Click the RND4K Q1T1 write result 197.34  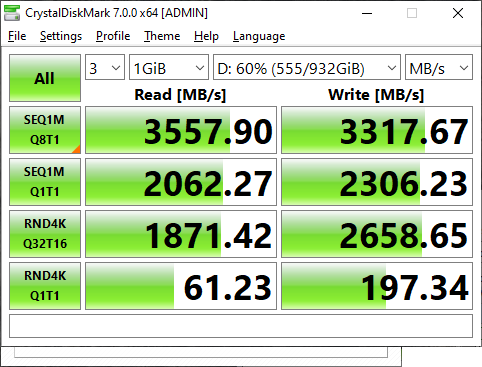click(x=377, y=286)
